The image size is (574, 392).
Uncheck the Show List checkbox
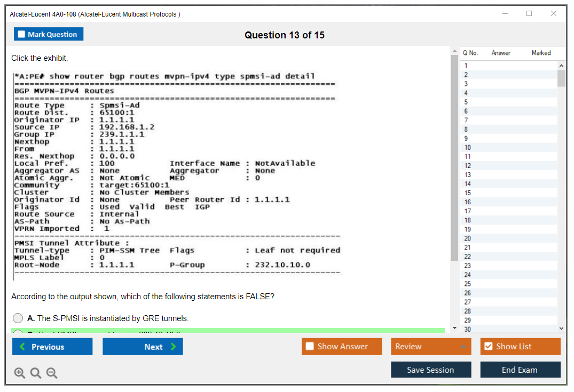(x=488, y=347)
